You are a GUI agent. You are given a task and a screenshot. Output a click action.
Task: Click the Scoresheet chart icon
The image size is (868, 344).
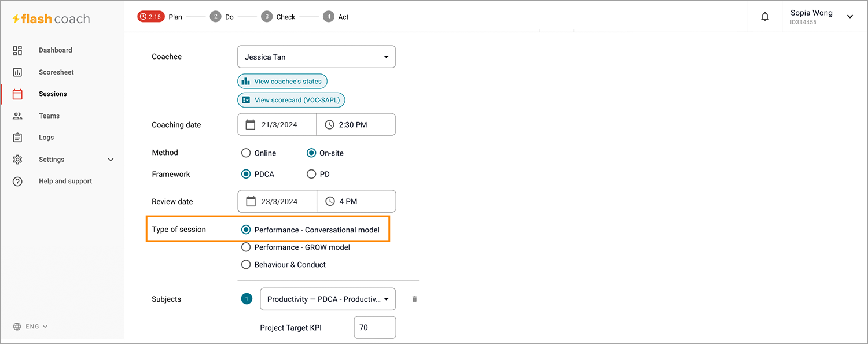point(17,72)
